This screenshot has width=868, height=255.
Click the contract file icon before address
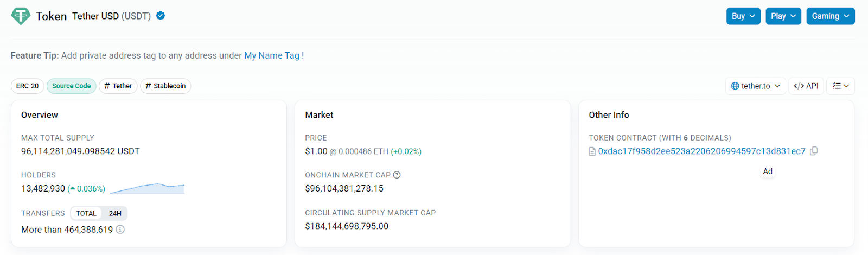(x=592, y=151)
